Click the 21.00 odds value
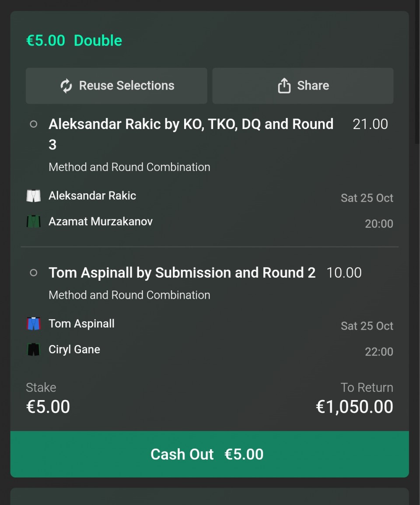Viewport: 420px width, 505px height. [x=370, y=124]
